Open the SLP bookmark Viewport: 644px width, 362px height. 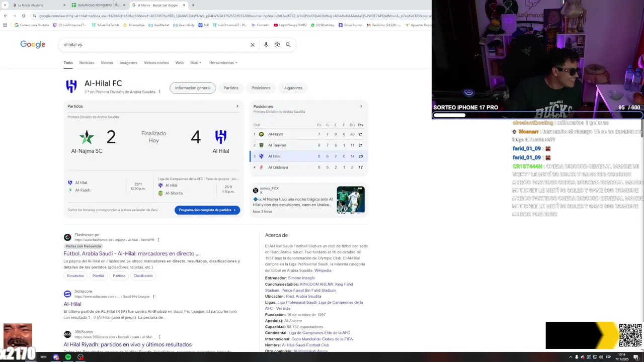point(204,25)
